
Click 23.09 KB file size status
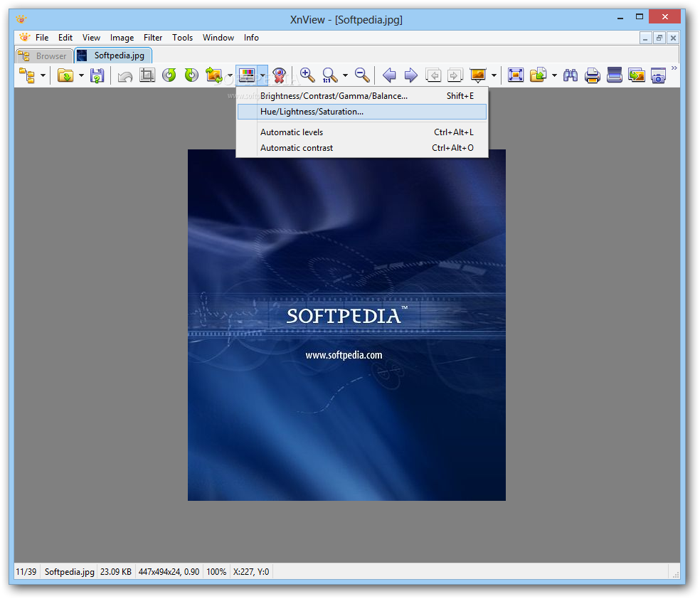(116, 572)
